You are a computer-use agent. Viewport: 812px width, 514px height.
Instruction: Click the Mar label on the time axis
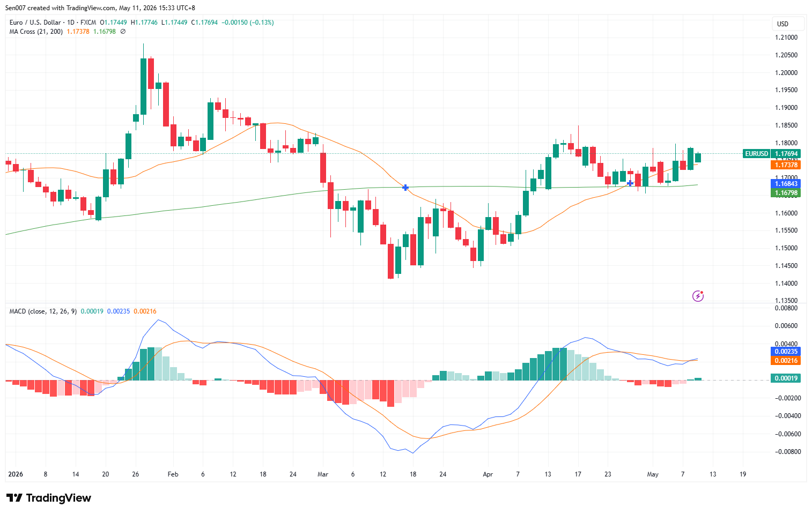pos(323,474)
